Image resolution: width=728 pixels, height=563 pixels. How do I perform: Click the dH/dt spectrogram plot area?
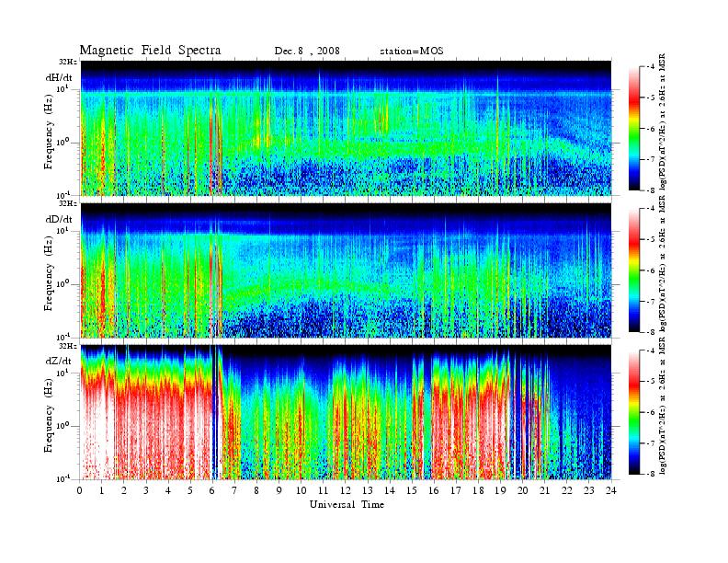(346, 128)
